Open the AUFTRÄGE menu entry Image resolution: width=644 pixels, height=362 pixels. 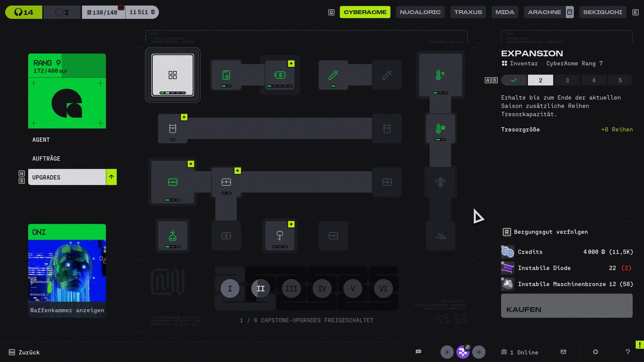pyautogui.click(x=47, y=159)
